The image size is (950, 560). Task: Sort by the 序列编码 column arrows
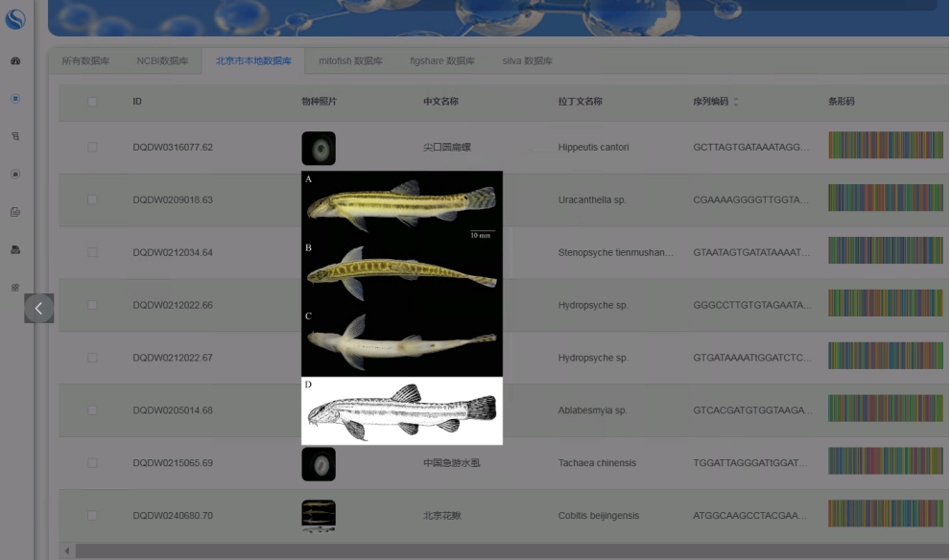pos(736,102)
